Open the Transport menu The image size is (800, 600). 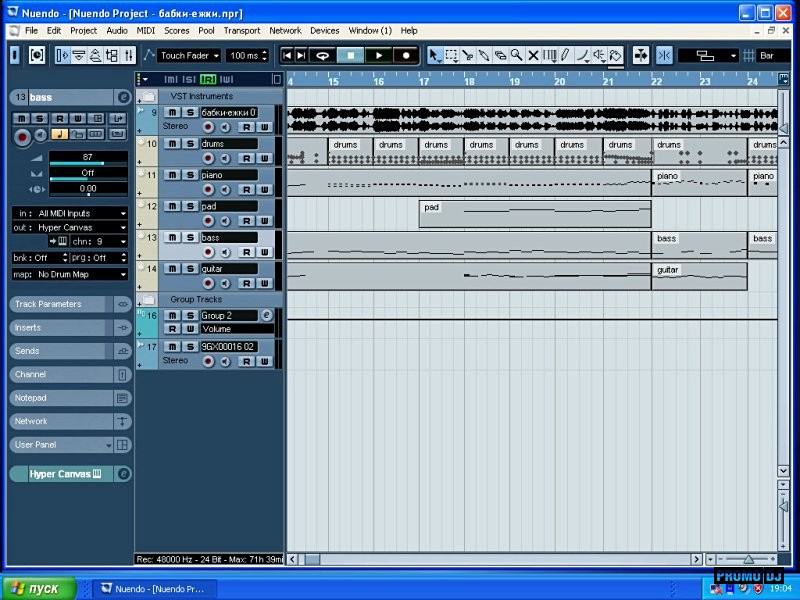pos(242,31)
